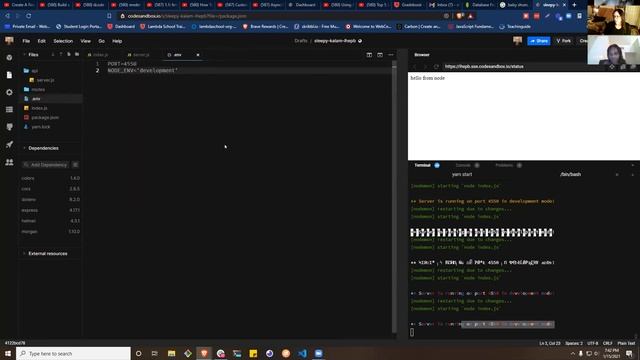
Task: Open the Help menu
Action: tap(117, 41)
